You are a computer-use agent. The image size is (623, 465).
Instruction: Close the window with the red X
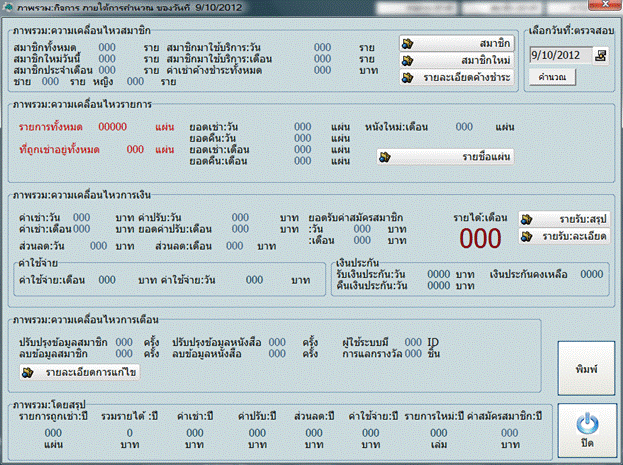click(x=605, y=4)
